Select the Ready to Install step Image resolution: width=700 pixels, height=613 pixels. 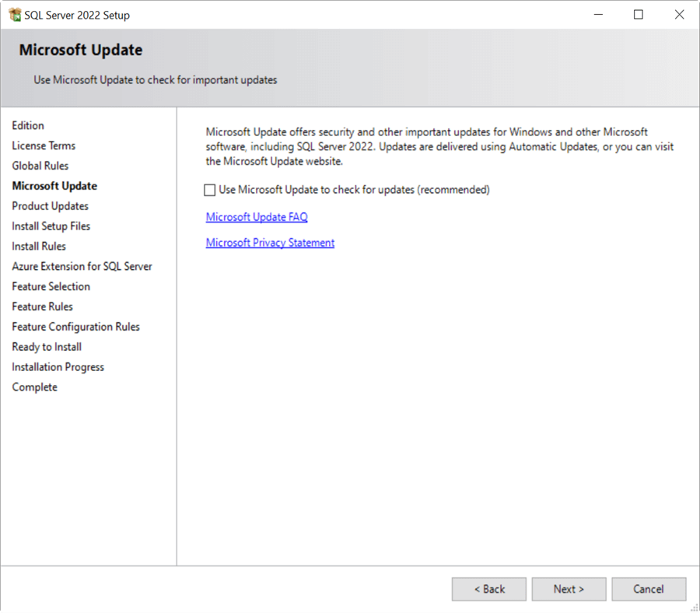coord(47,347)
